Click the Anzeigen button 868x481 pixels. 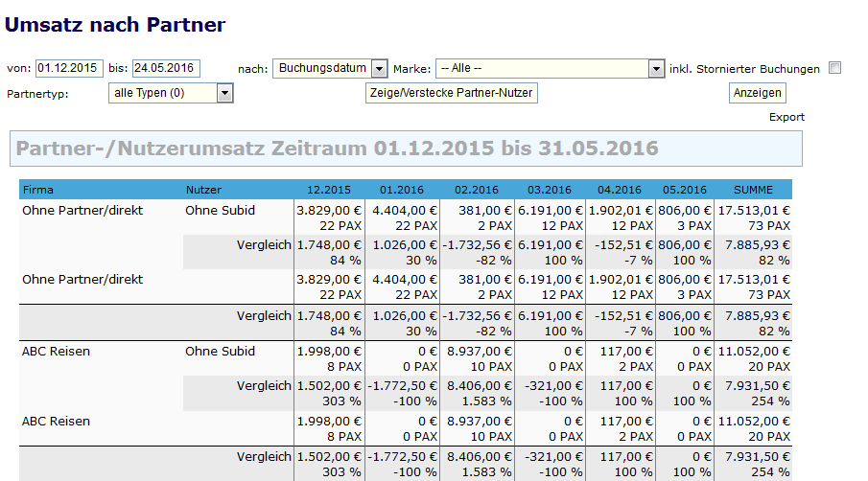click(758, 93)
